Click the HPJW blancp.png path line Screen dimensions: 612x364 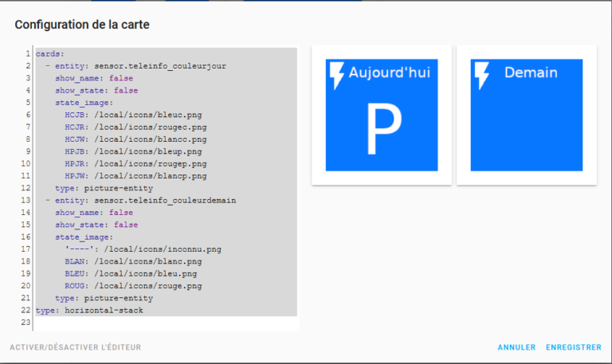click(x=135, y=176)
